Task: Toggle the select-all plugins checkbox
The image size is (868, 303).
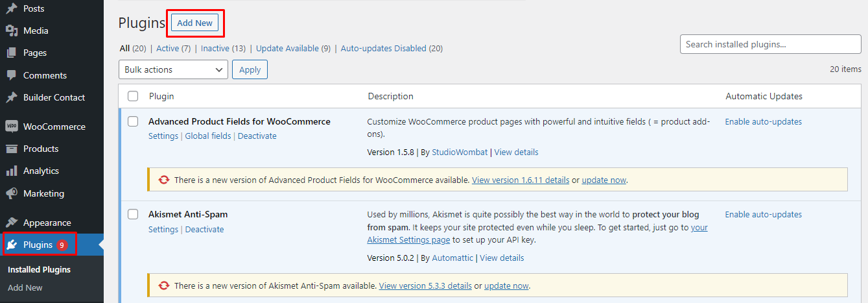Action: [133, 96]
